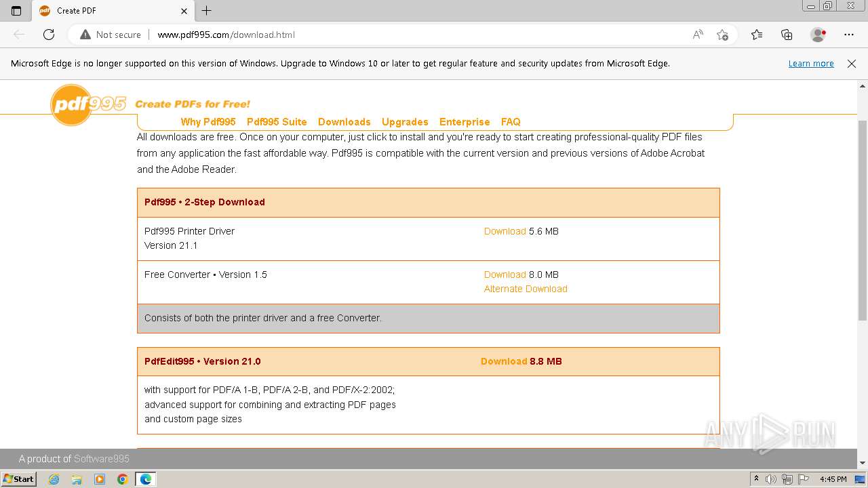Click the pdf995 logo
The image size is (868, 488).
(x=88, y=104)
